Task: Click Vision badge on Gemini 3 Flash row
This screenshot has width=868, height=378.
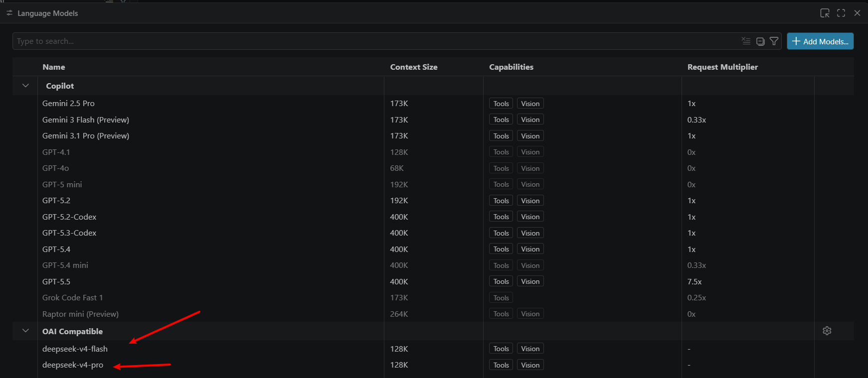Action: pos(530,120)
